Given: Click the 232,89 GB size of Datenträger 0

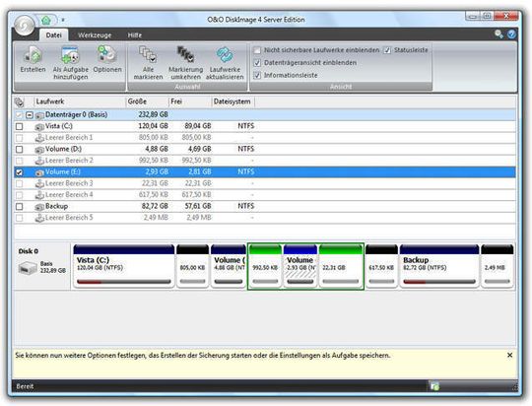Looking at the screenshot, I should (153, 114).
